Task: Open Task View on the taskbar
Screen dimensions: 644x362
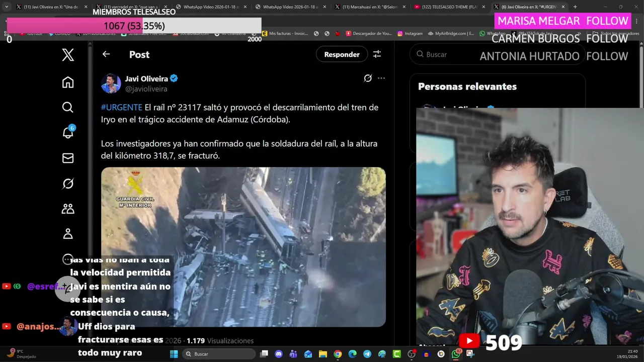Action: [x=264, y=354]
